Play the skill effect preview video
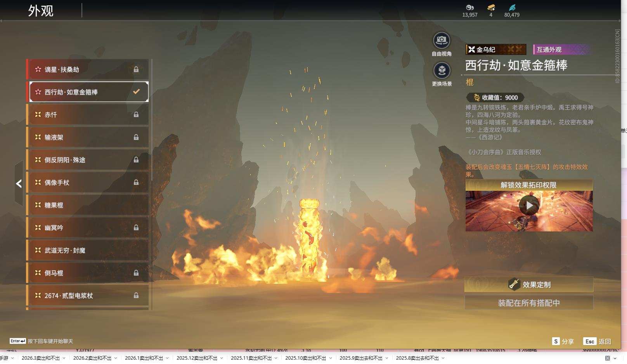Viewport: 627px width, 364px height. tap(529, 205)
